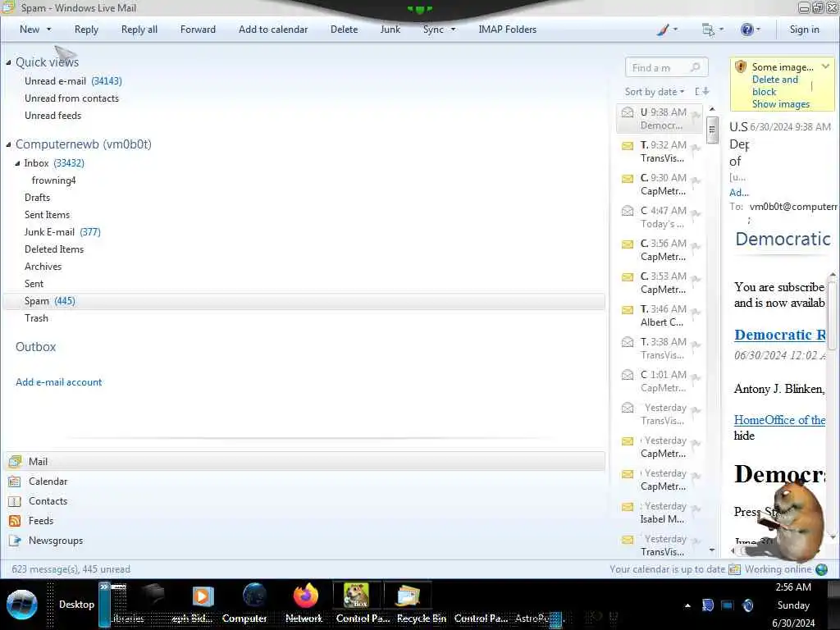Click the Calendar icon in bottom navigation

tap(15, 482)
